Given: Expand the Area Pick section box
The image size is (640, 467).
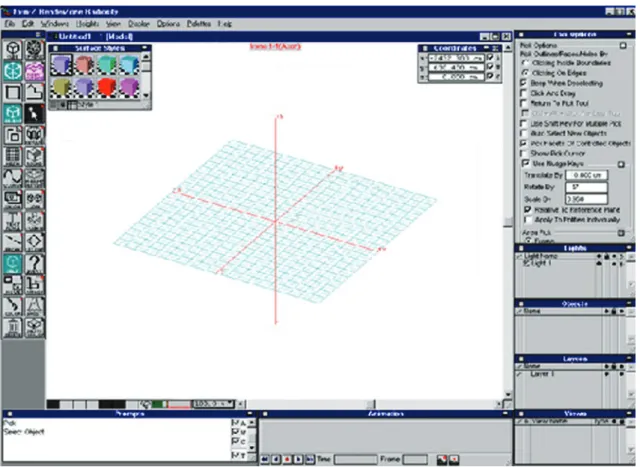Looking at the screenshot, I should click(x=621, y=233).
